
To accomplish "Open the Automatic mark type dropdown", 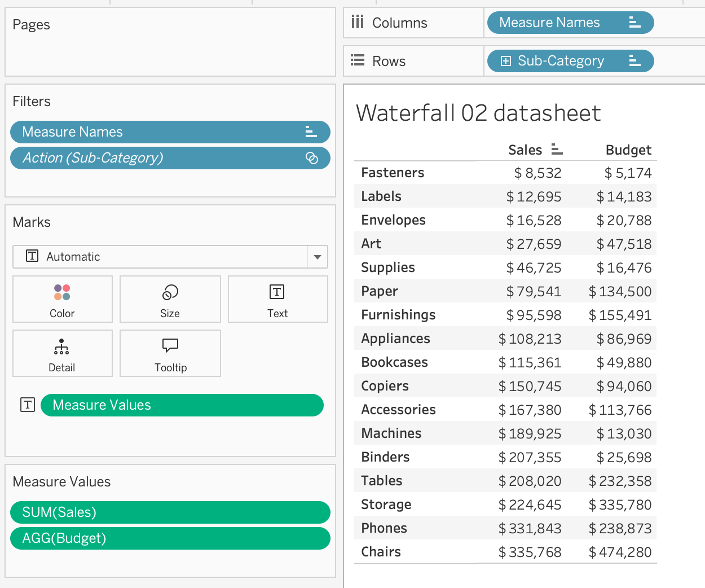I will (x=317, y=257).
